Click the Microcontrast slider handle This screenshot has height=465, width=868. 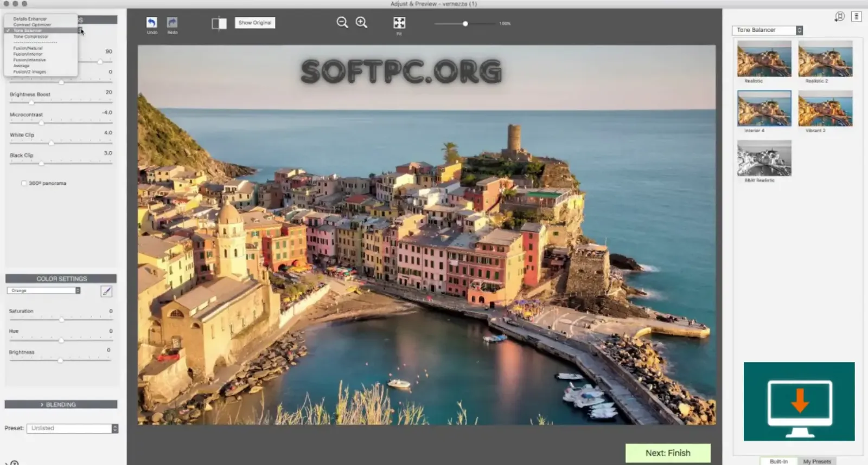pyautogui.click(x=41, y=123)
